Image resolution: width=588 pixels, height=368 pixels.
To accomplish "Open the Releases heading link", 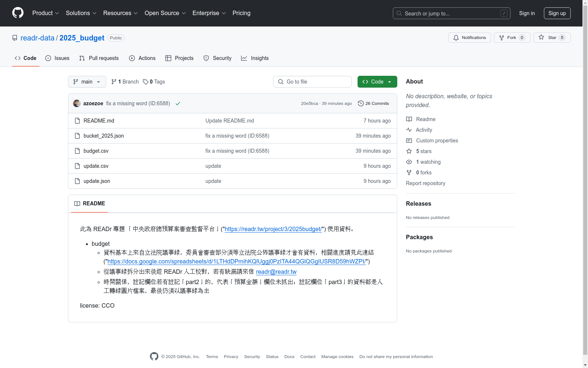I will point(419,204).
